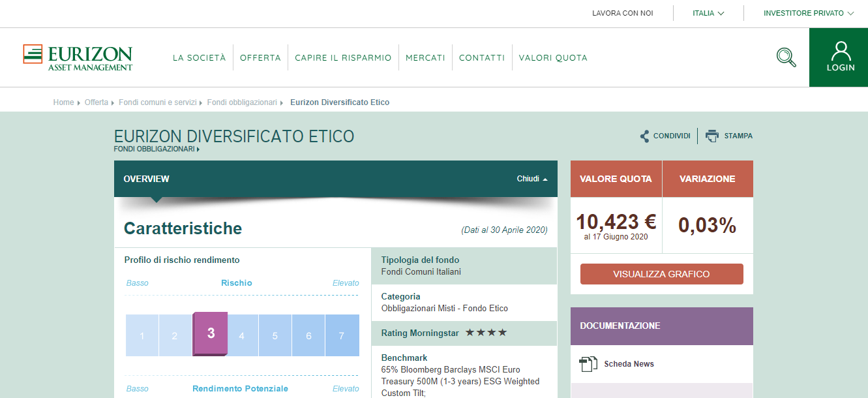The width and height of the screenshot is (868, 398).
Task: Go to Lavora con noi link
Action: click(622, 13)
